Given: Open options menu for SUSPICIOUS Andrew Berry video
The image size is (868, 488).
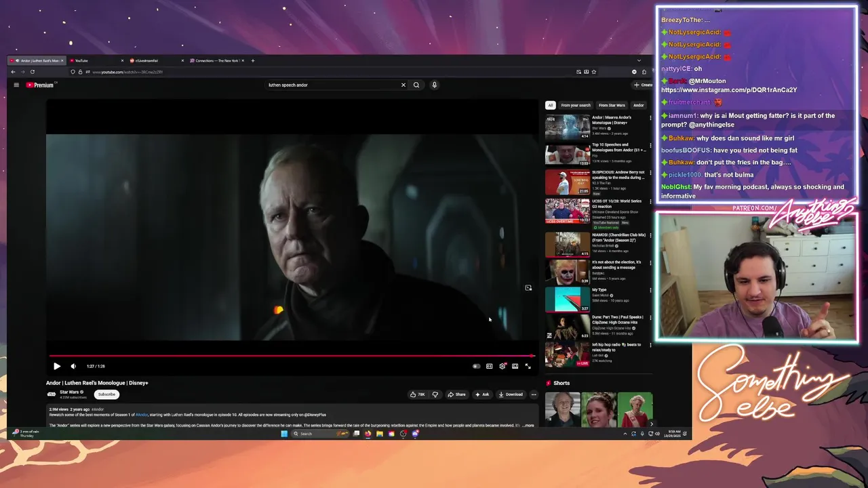Looking at the screenshot, I should (x=650, y=173).
